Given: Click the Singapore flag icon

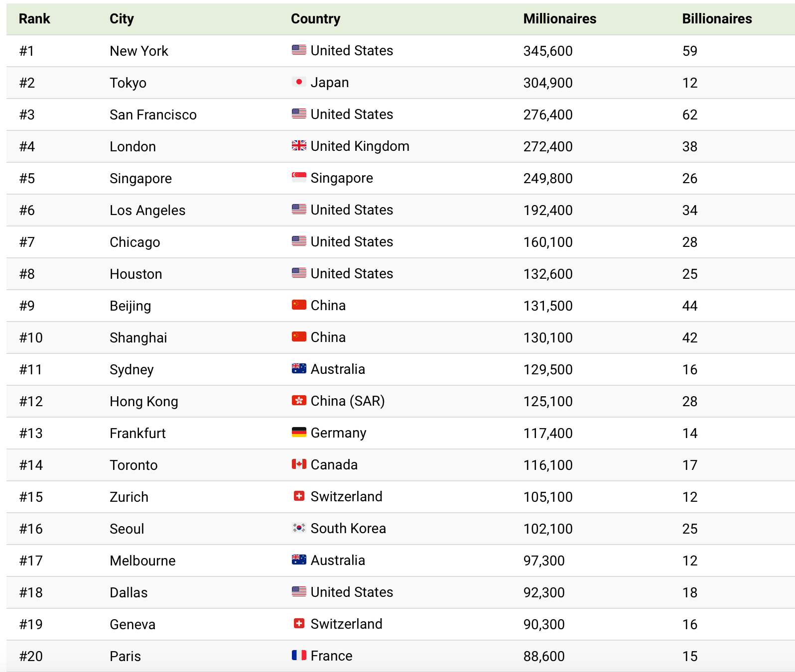Looking at the screenshot, I should coord(299,178).
